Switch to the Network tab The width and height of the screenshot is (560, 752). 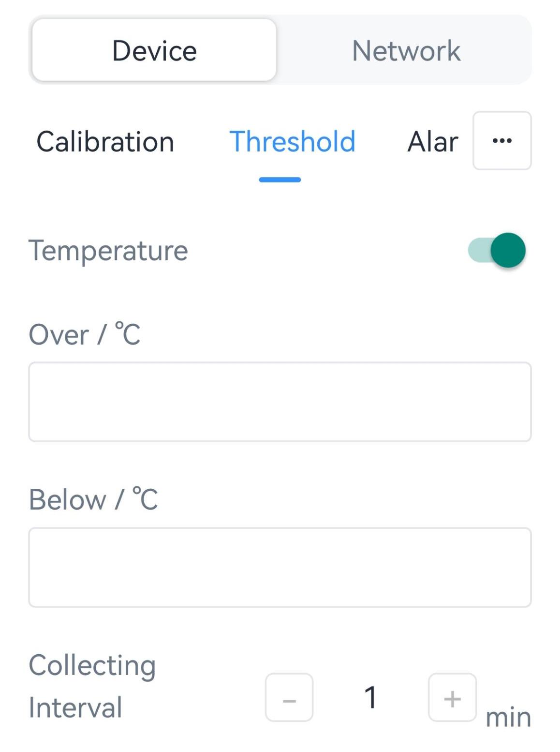(406, 50)
